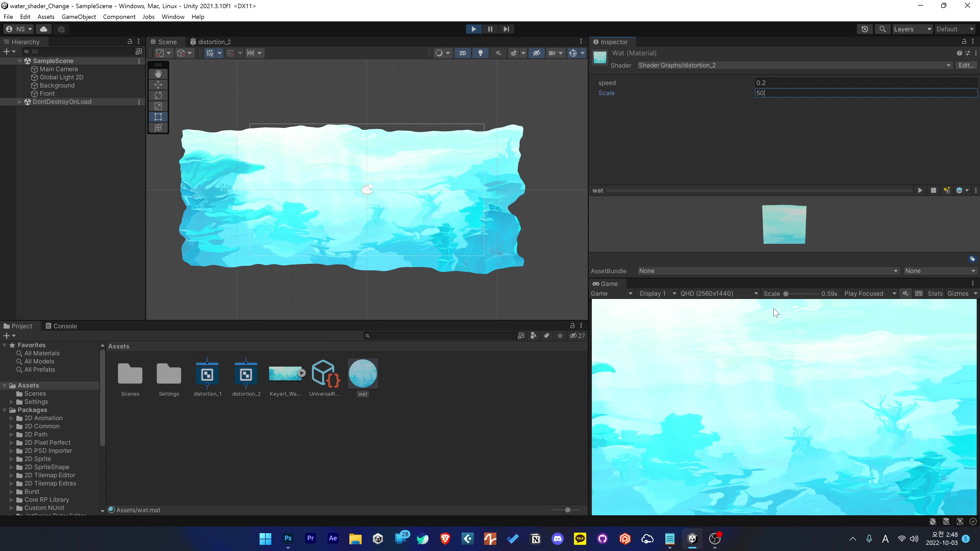This screenshot has height=551, width=980.
Task: Toggle scene lighting bulb
Action: point(481,53)
